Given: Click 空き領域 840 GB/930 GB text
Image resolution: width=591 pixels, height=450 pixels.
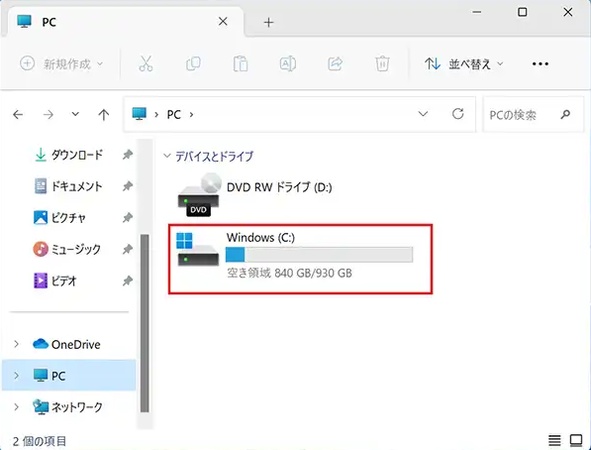Looking at the screenshot, I should point(289,272).
